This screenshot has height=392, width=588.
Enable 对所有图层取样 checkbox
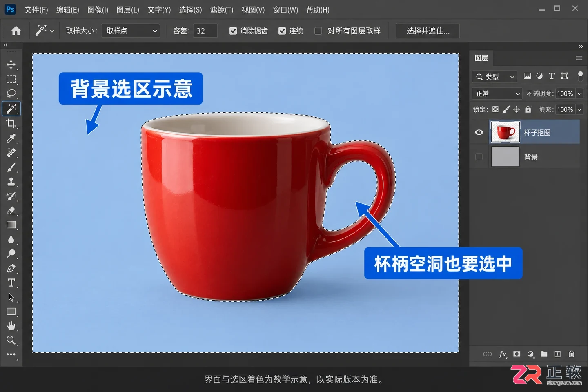(318, 31)
